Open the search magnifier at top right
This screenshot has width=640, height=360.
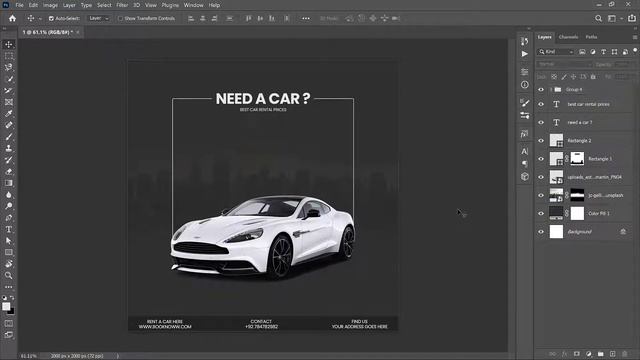598,18
